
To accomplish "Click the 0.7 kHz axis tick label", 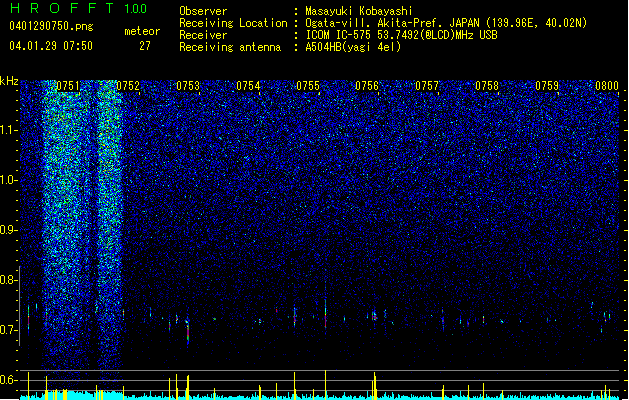I will (8, 330).
